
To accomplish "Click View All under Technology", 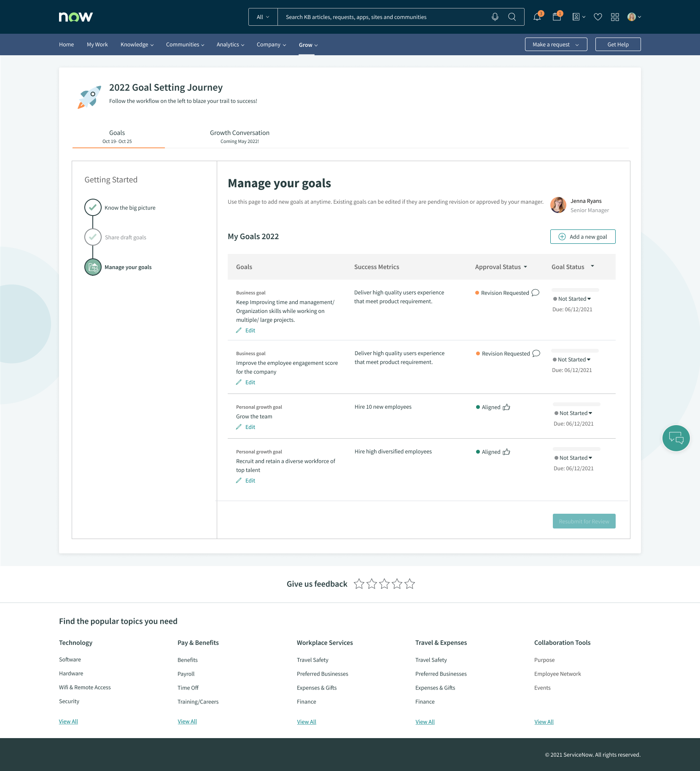I will pyautogui.click(x=68, y=722).
